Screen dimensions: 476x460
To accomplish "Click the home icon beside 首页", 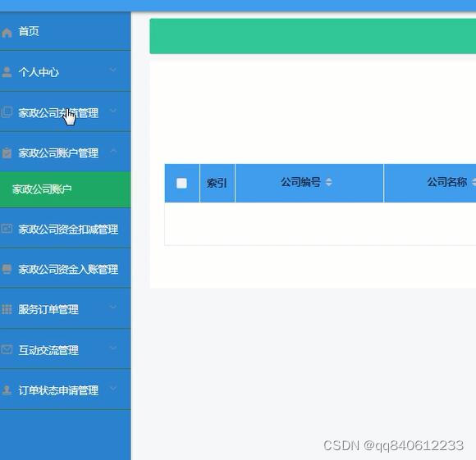I will point(7,33).
